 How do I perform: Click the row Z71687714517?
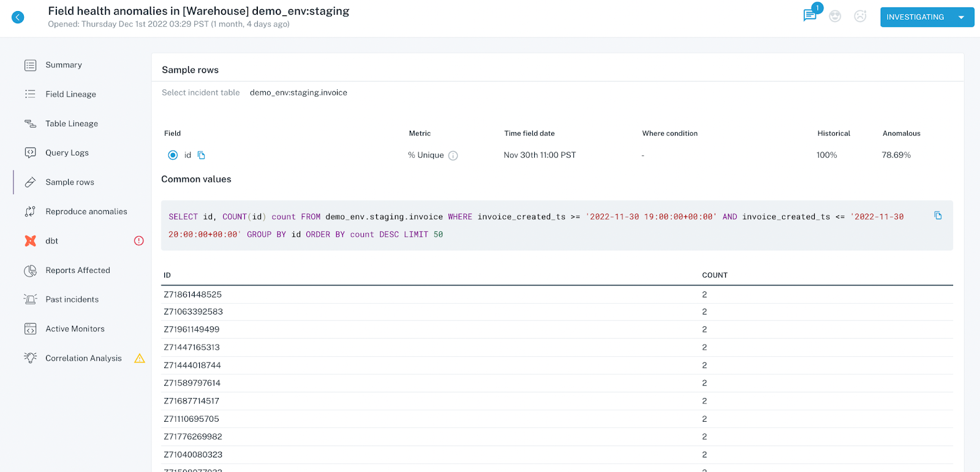[557, 401]
